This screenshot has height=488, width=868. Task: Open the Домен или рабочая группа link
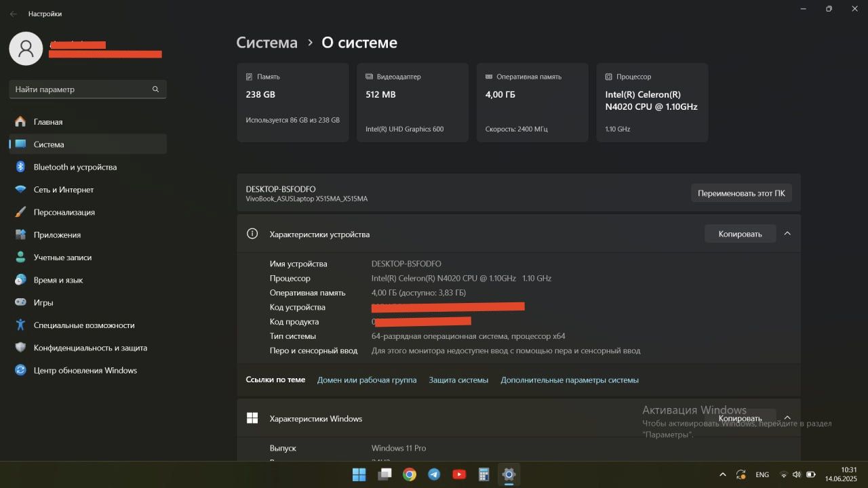pos(367,380)
